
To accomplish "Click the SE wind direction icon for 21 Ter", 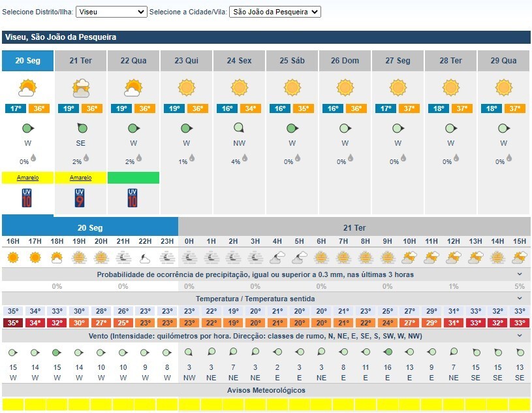I will (x=81, y=128).
